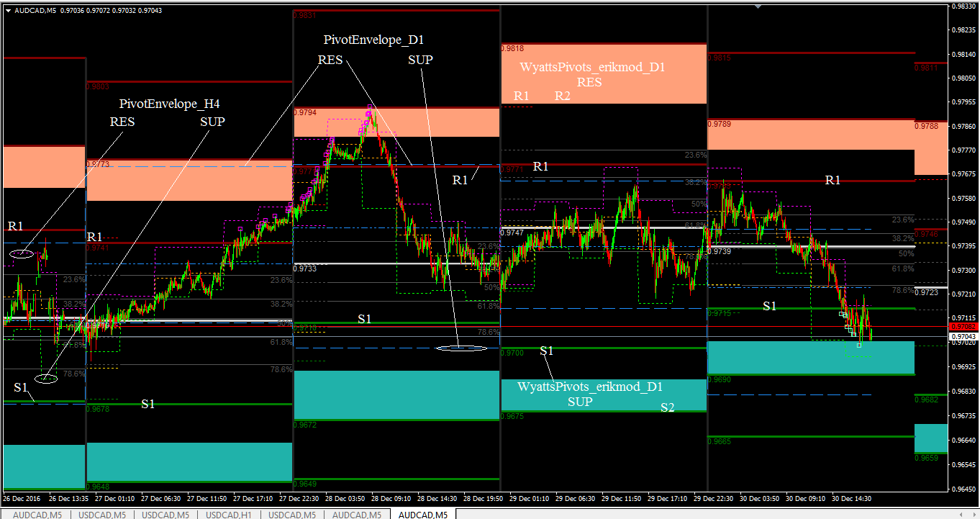Viewport: 980px width, 519px height.
Task: Click the 0.9700 support label
Action: 512,353
